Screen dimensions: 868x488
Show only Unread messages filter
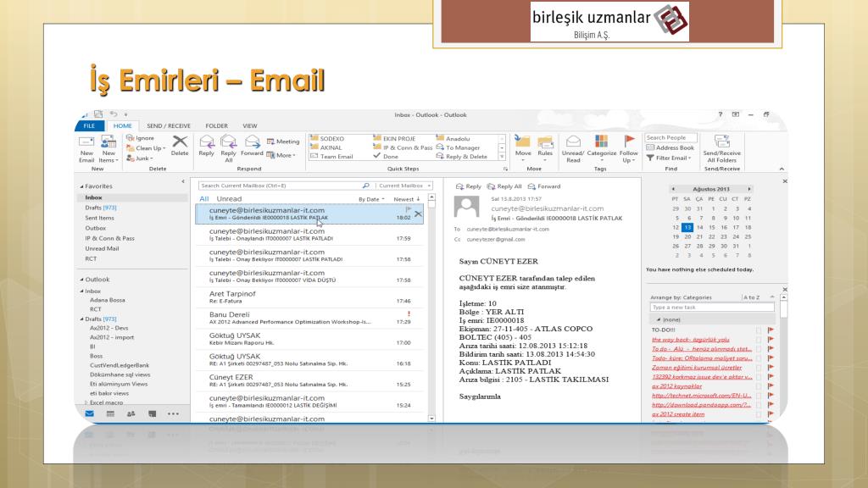[229, 199]
